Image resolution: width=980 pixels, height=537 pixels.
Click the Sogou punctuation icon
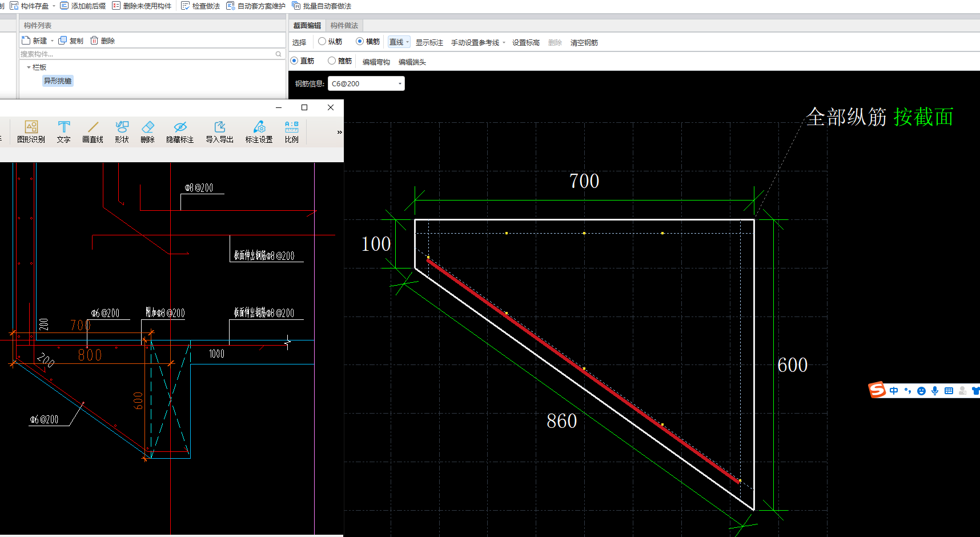click(907, 391)
